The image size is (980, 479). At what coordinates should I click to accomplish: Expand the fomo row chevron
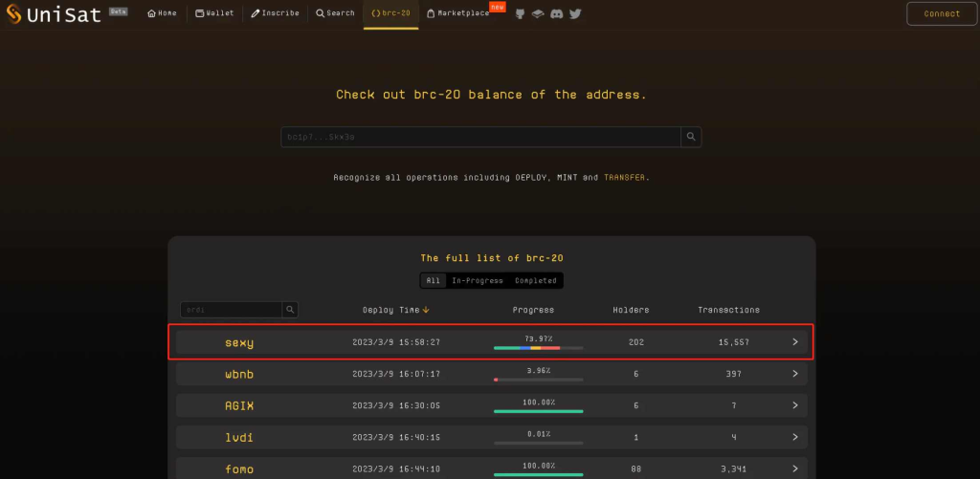(x=795, y=469)
